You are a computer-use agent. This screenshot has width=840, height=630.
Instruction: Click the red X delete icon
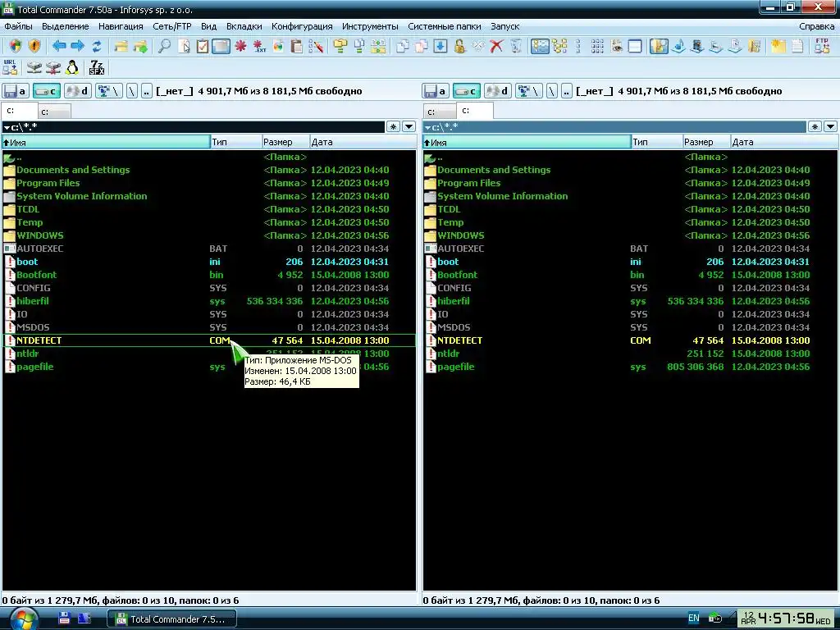(x=496, y=46)
